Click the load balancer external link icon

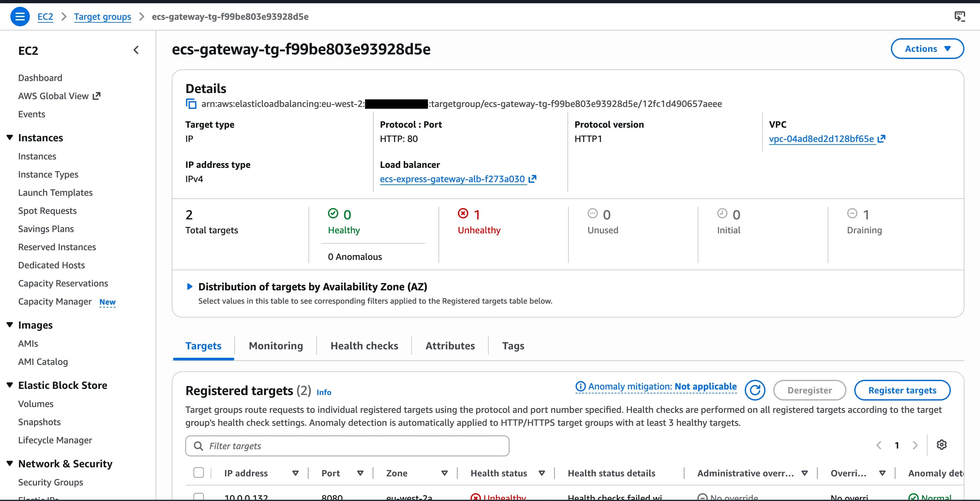coord(532,179)
